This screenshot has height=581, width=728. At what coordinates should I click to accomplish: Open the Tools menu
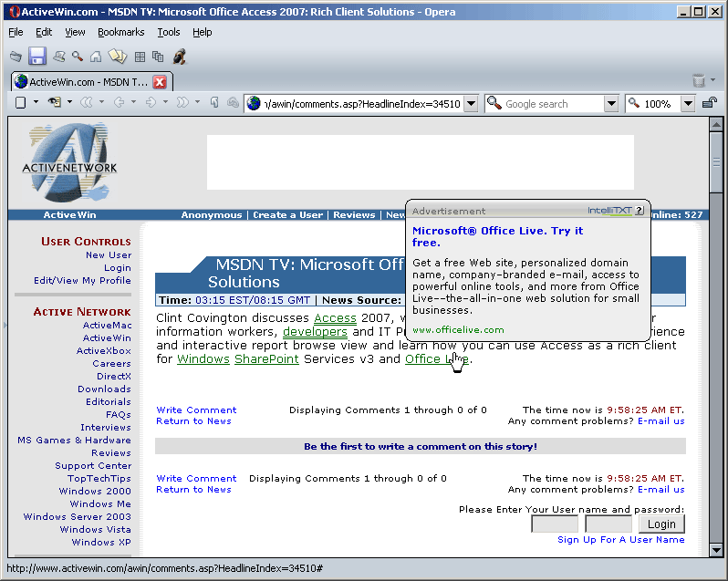coord(168,32)
